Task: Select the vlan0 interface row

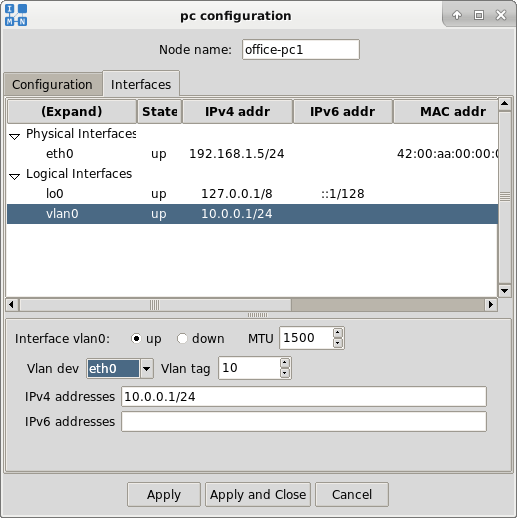Action: [252, 214]
